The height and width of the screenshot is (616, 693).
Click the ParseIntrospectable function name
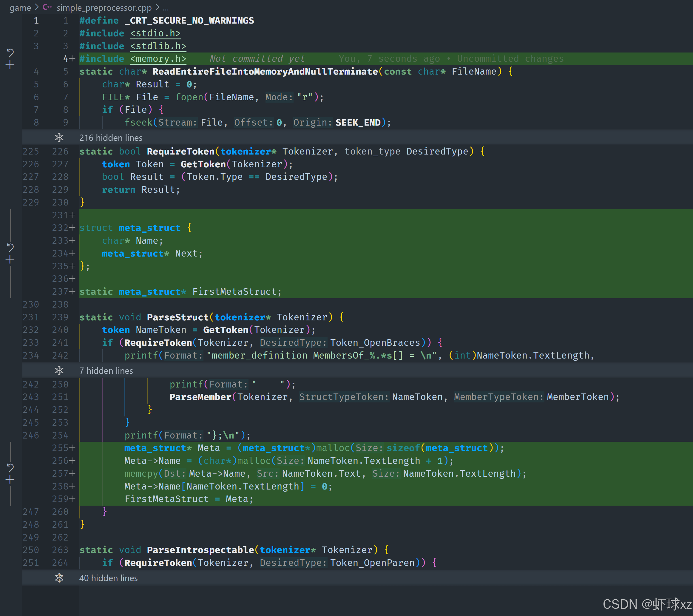point(200,549)
